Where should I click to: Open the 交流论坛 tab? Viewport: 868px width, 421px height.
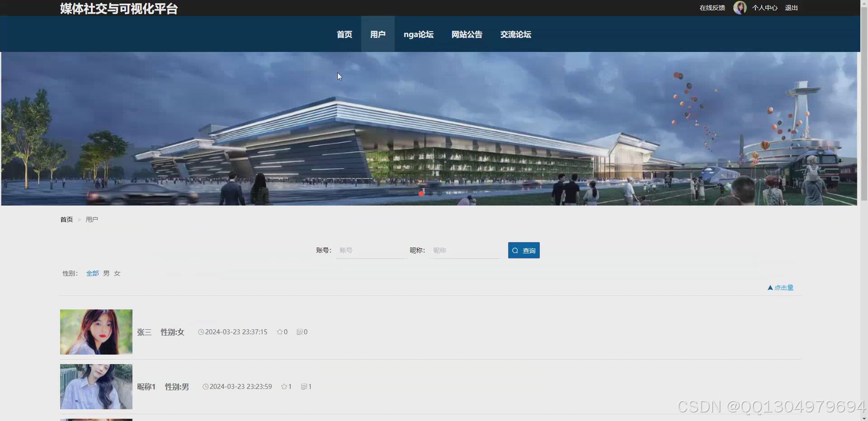point(515,34)
